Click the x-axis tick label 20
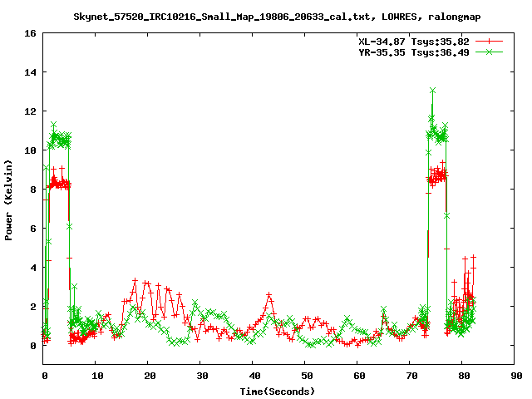The image size is (532, 399). 150,376
